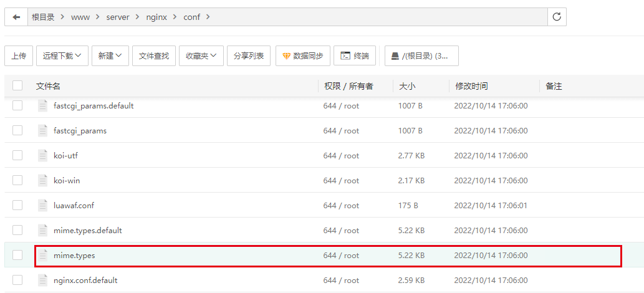Sort by 文件名 column header

(x=49, y=86)
